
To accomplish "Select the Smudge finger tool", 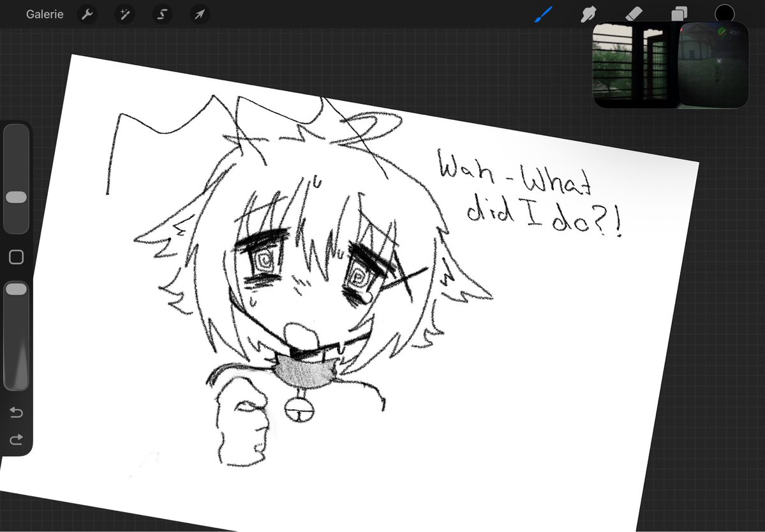I will [589, 14].
